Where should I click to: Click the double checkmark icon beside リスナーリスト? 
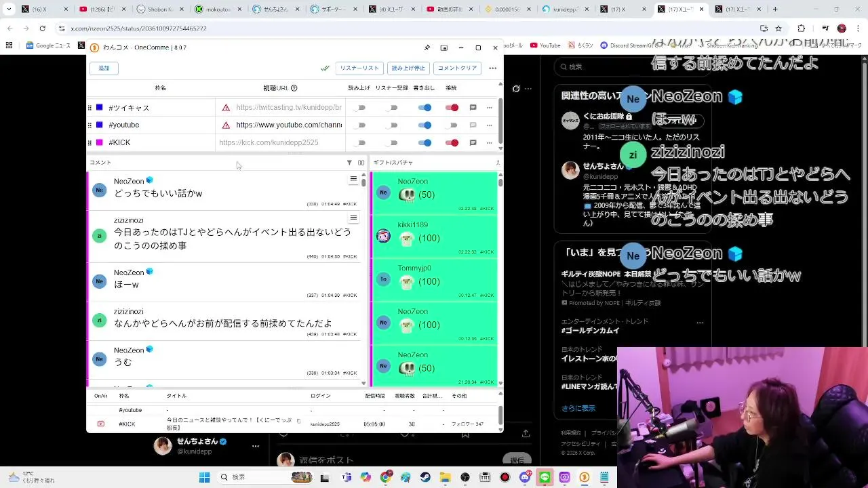pyautogui.click(x=325, y=68)
